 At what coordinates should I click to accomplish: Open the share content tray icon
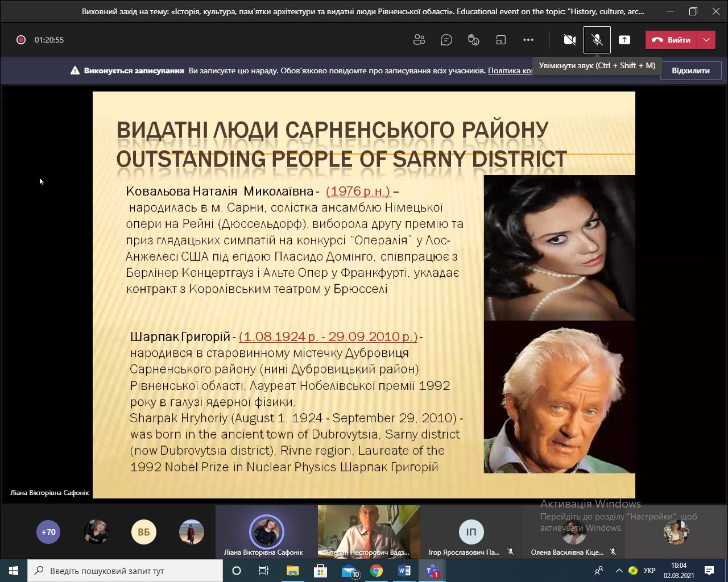pyautogui.click(x=624, y=40)
